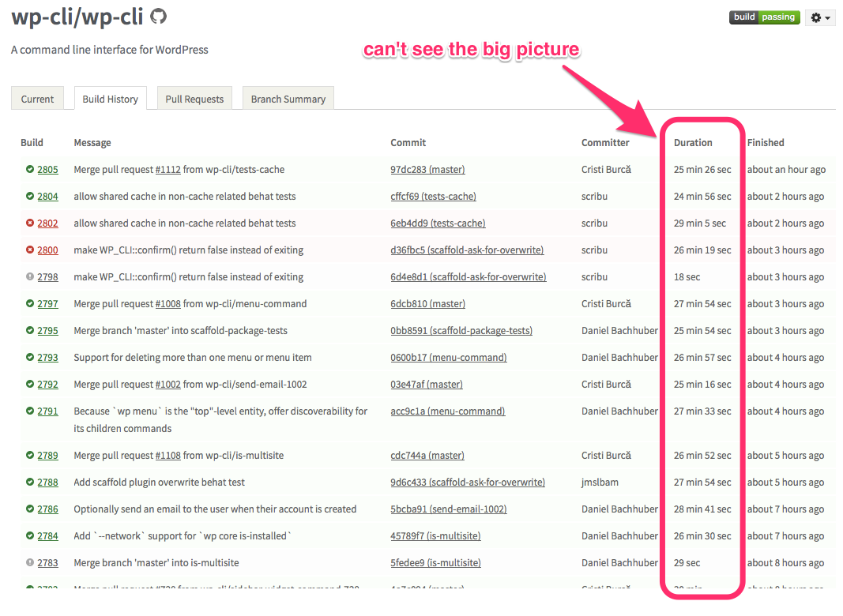The width and height of the screenshot is (843, 616).
Task: Click passed status icon for build 2797
Action: (x=30, y=304)
